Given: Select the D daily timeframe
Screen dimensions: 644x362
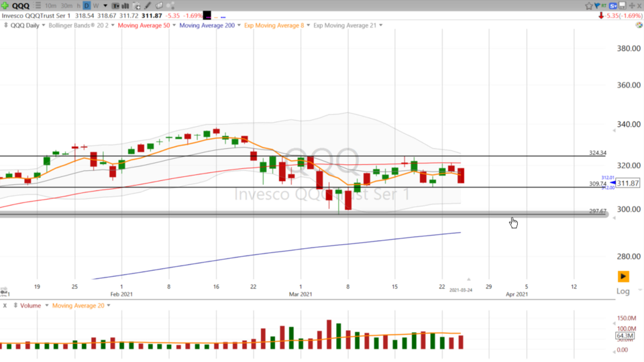Looking at the screenshot, I should [x=87, y=6].
